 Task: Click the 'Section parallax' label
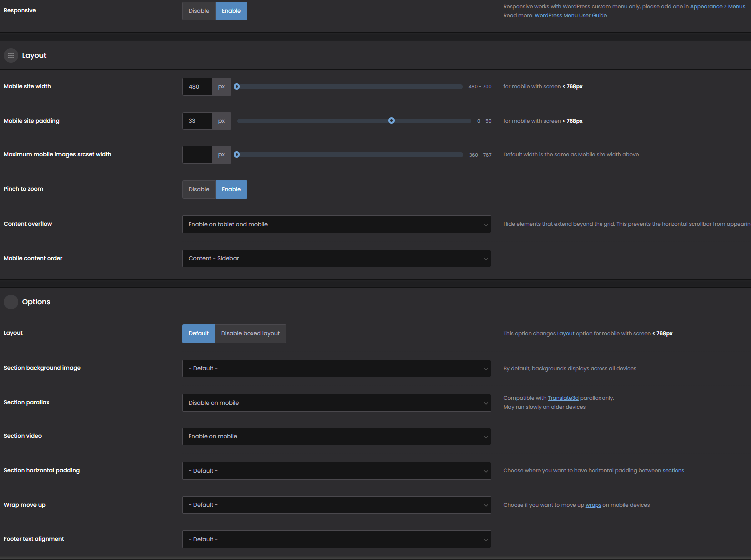27,402
